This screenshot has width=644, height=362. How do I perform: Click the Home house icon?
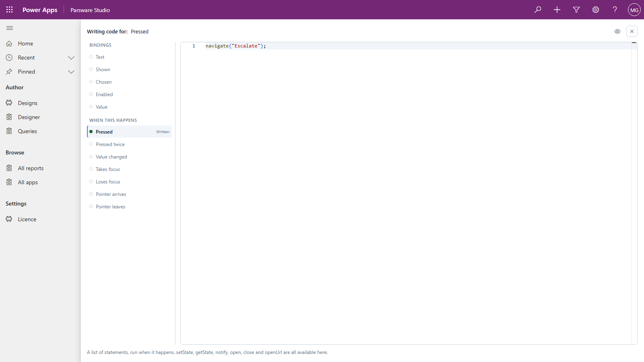click(9, 43)
